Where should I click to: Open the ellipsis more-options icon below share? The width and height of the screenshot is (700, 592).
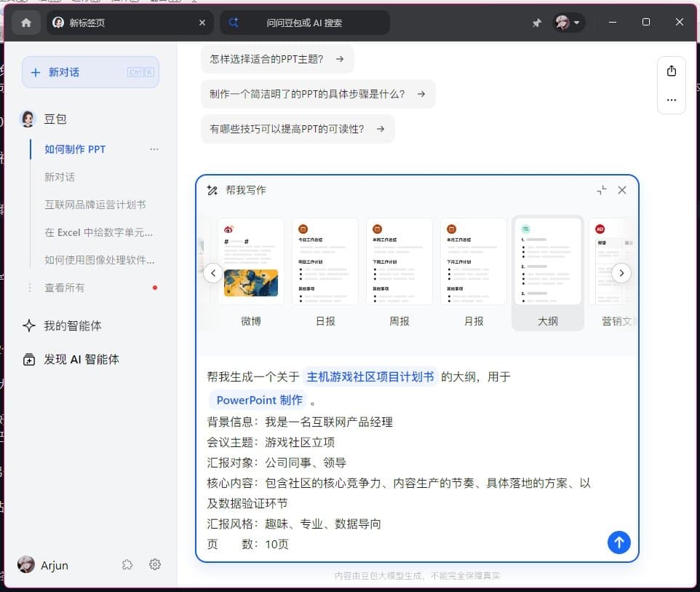pos(670,100)
